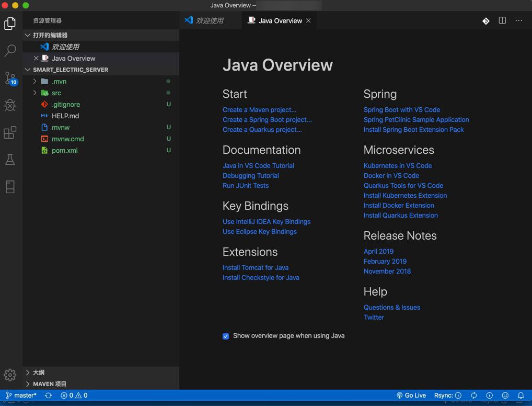532x406 pixels.
Task: Toggle Show overview page when using Java
Action: [226, 336]
